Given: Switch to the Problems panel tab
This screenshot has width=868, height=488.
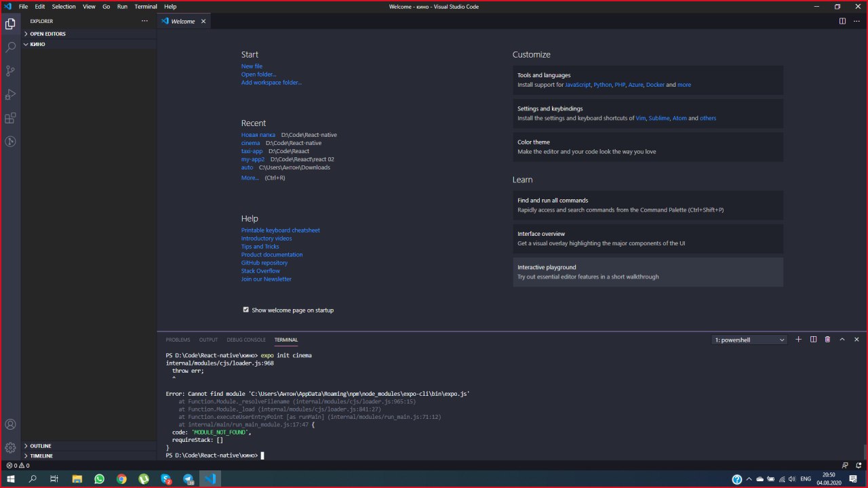Looking at the screenshot, I should point(178,340).
